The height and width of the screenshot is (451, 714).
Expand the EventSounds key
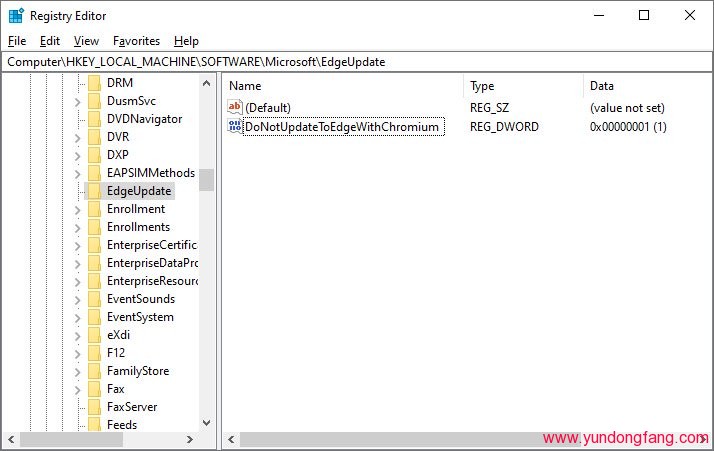pos(77,300)
